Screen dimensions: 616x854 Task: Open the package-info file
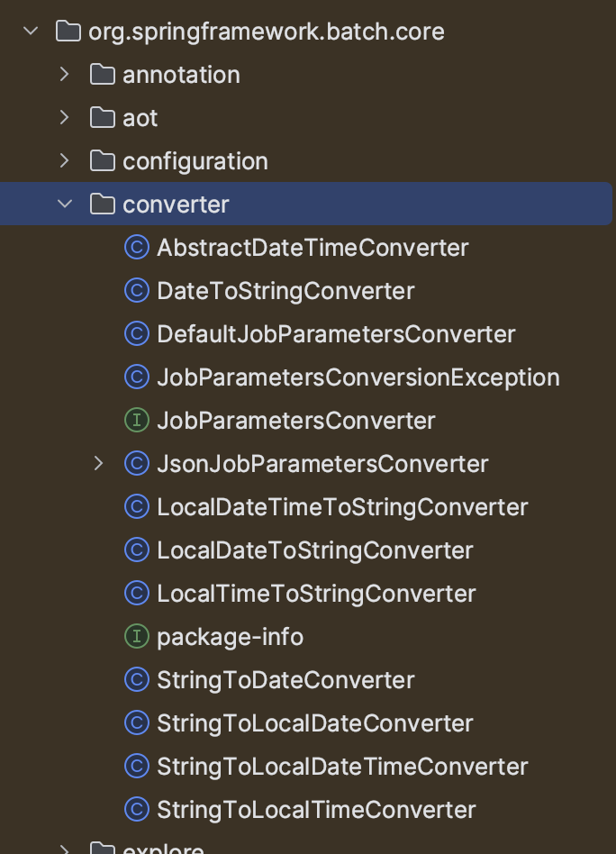pyautogui.click(x=230, y=637)
